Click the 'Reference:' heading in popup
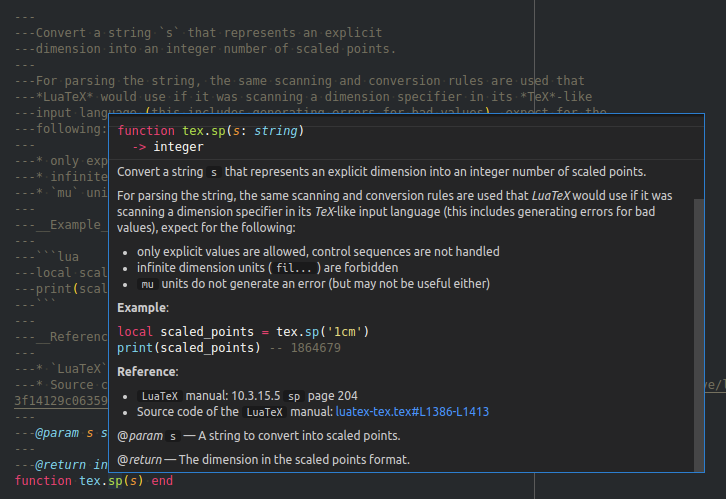 click(x=148, y=372)
